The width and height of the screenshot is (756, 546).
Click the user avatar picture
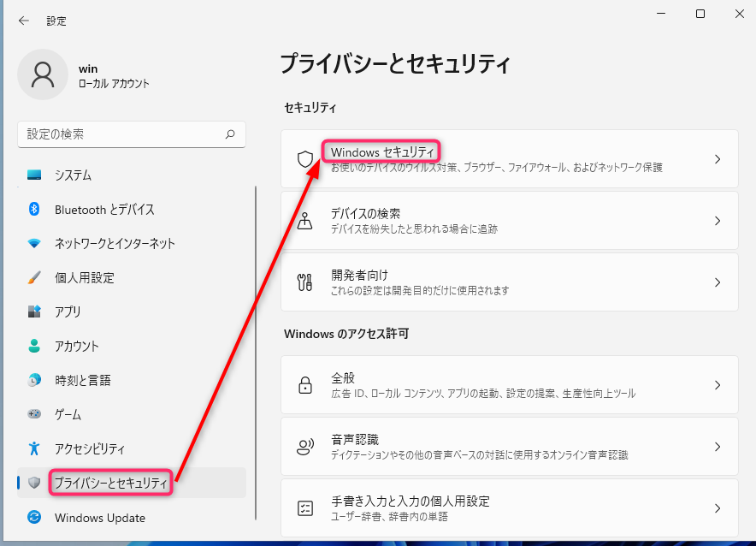point(43,74)
